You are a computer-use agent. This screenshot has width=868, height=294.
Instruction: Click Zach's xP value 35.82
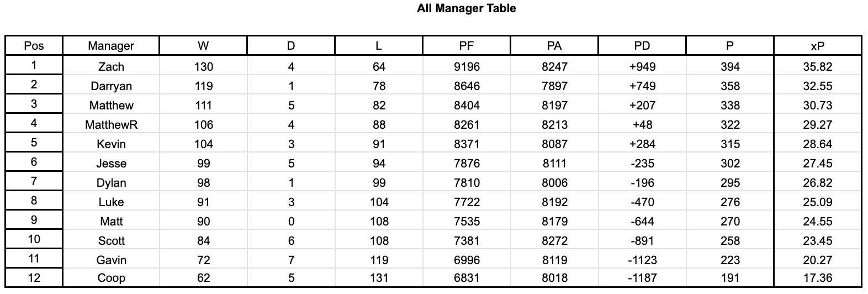(x=817, y=67)
